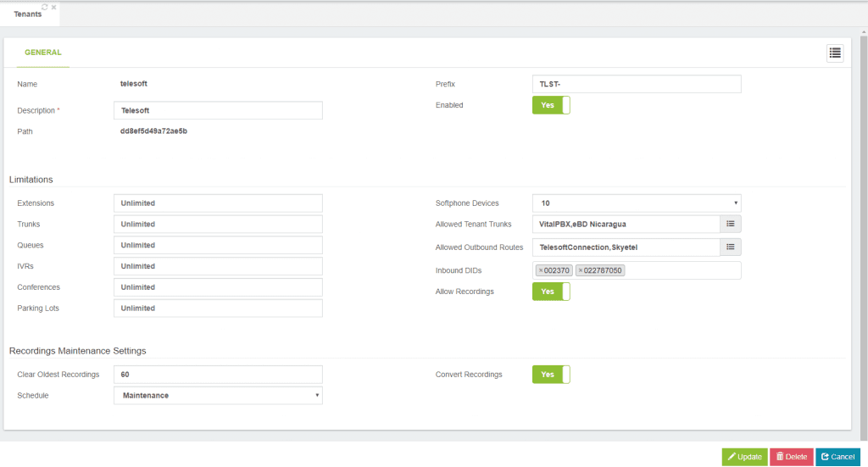Expand the Softphone Devices dropdown
Image resolution: width=868 pixels, height=467 pixels.
click(x=637, y=203)
